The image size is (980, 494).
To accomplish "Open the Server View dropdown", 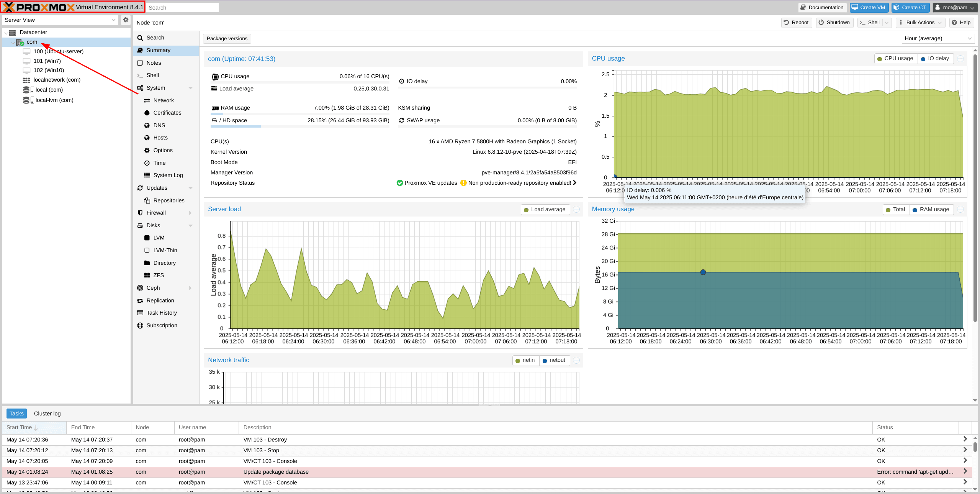I will coord(60,20).
